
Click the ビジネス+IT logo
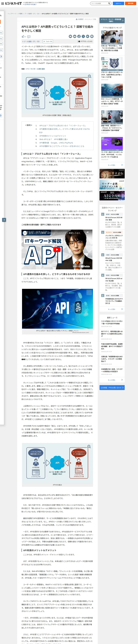[x=13, y=4]
